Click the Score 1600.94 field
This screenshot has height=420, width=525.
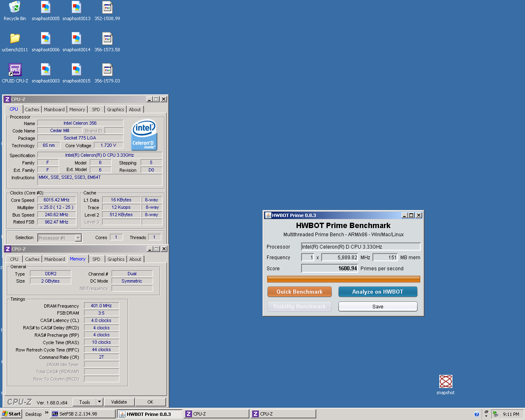click(330, 268)
